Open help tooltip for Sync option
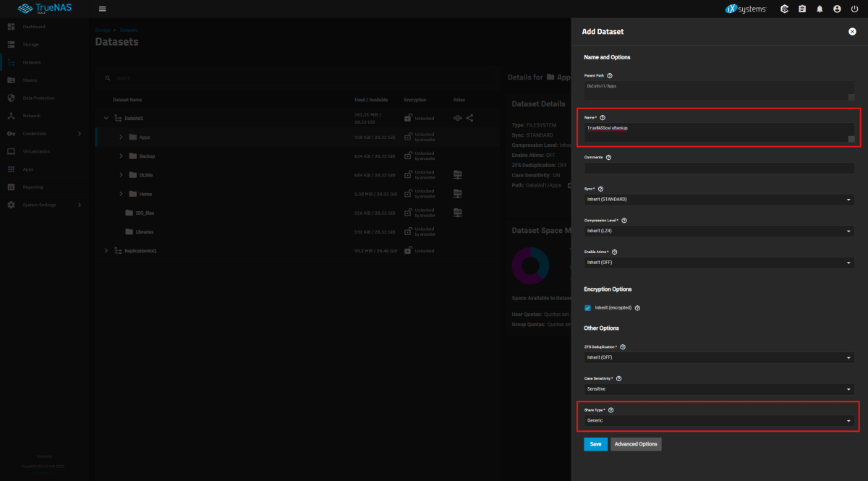This screenshot has width=868, height=481. tap(601, 189)
